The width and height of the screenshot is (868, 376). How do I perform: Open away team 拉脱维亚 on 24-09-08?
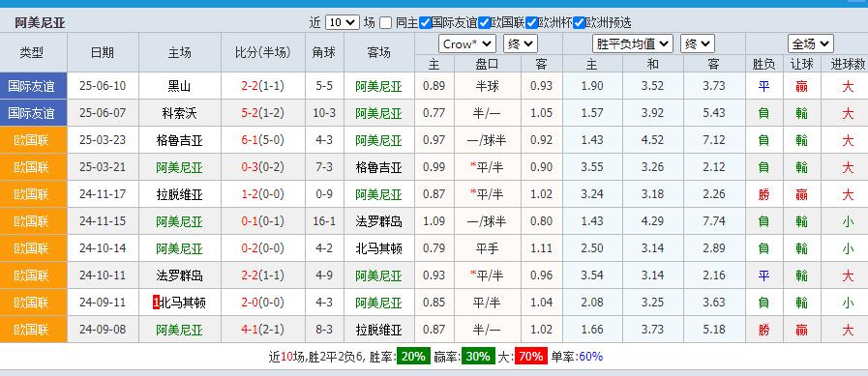(378, 331)
